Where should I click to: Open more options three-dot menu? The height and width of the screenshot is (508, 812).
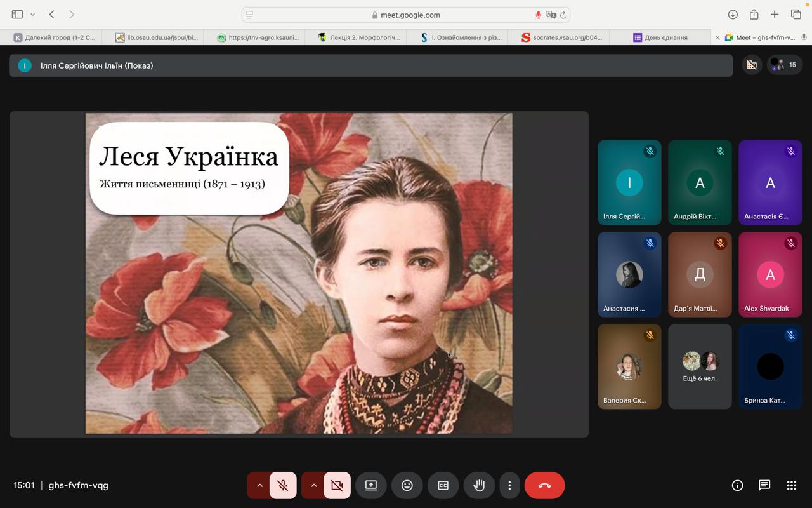[x=509, y=485]
